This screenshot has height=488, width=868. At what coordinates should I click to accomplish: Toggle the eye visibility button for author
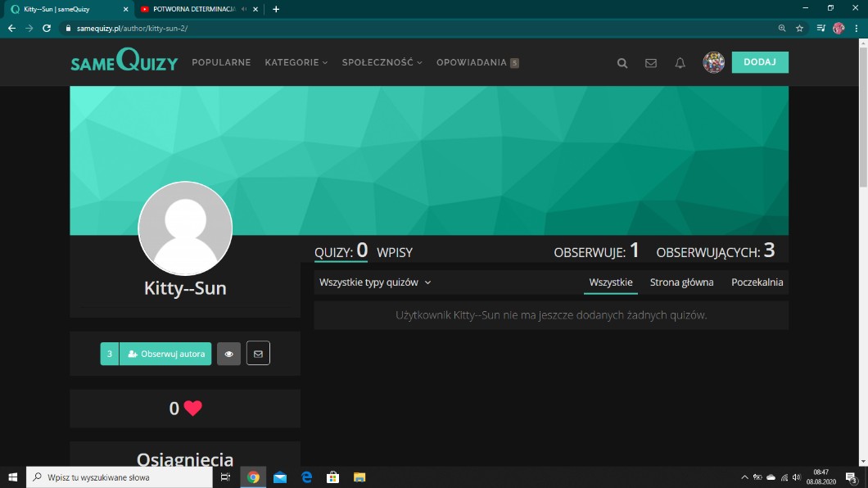[x=228, y=354]
